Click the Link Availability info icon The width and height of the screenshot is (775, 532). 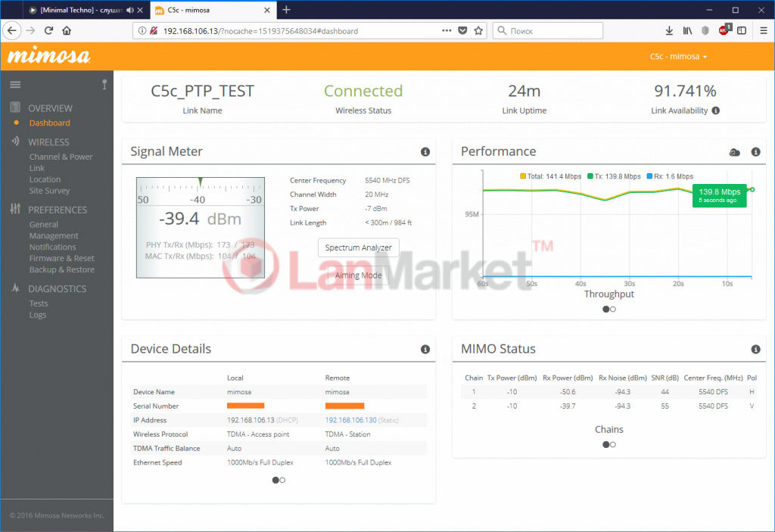(x=715, y=110)
